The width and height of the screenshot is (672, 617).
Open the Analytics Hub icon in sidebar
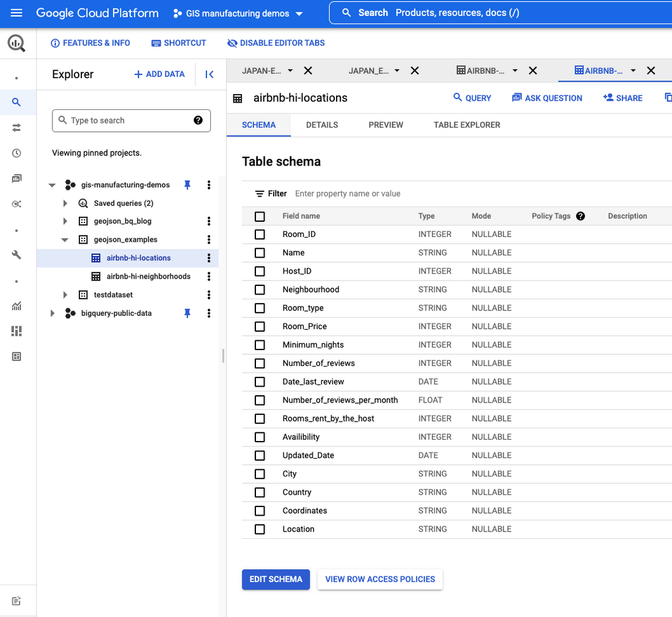pyautogui.click(x=16, y=178)
